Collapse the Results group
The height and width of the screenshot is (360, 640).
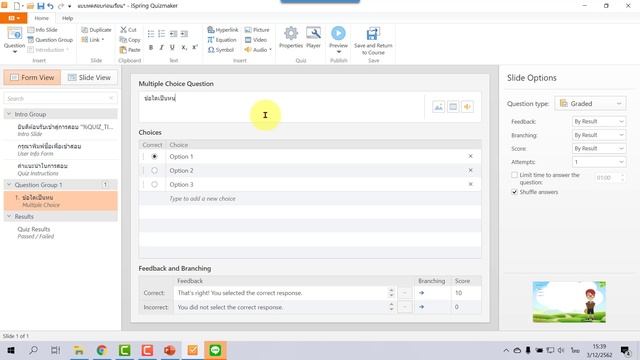coord(9,216)
